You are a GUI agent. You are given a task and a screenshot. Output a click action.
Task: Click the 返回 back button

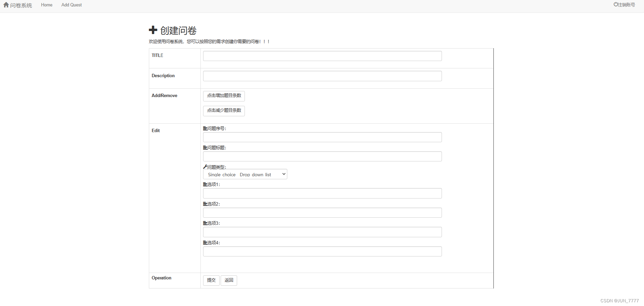point(229,280)
